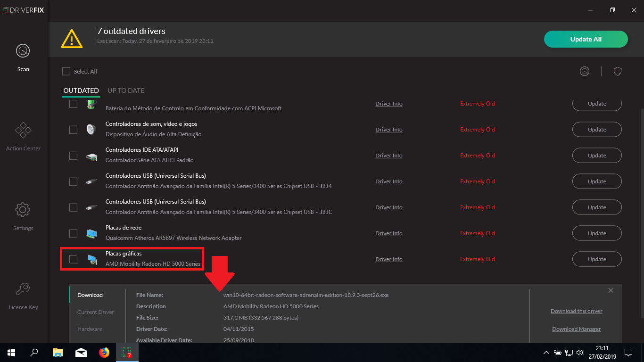Click the yellow warning triangle icon
The image size is (644, 362).
pos(72,39)
